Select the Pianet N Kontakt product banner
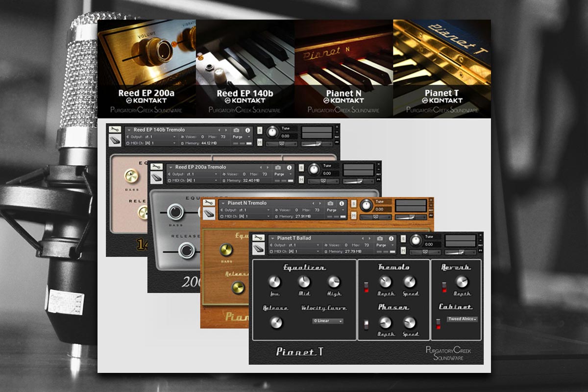Viewport: 588px width, 392px height. [344, 69]
